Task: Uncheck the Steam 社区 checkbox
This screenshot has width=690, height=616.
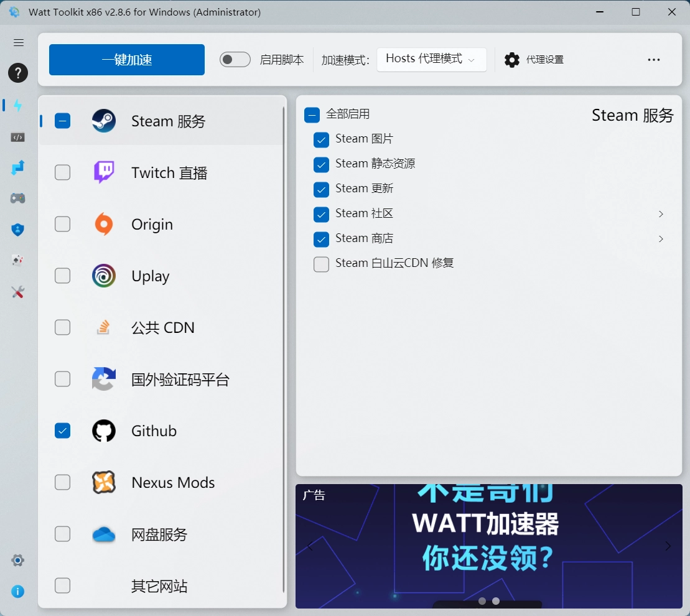Action: point(321,214)
